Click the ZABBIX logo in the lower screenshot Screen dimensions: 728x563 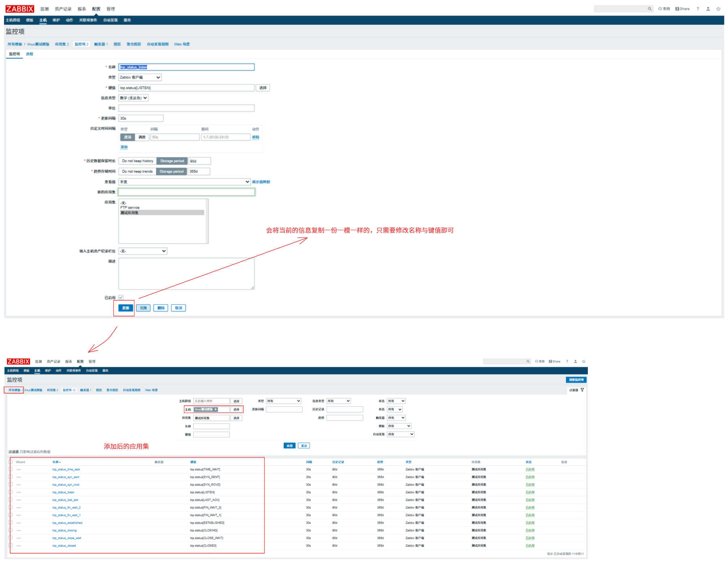coord(18,362)
